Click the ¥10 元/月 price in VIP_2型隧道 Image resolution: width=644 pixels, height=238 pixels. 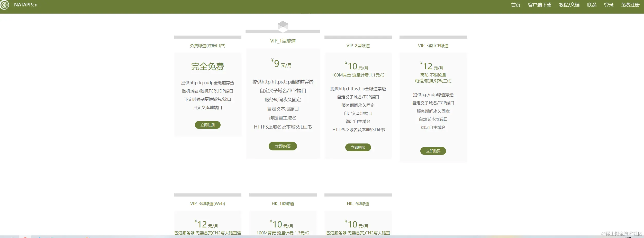point(357,66)
